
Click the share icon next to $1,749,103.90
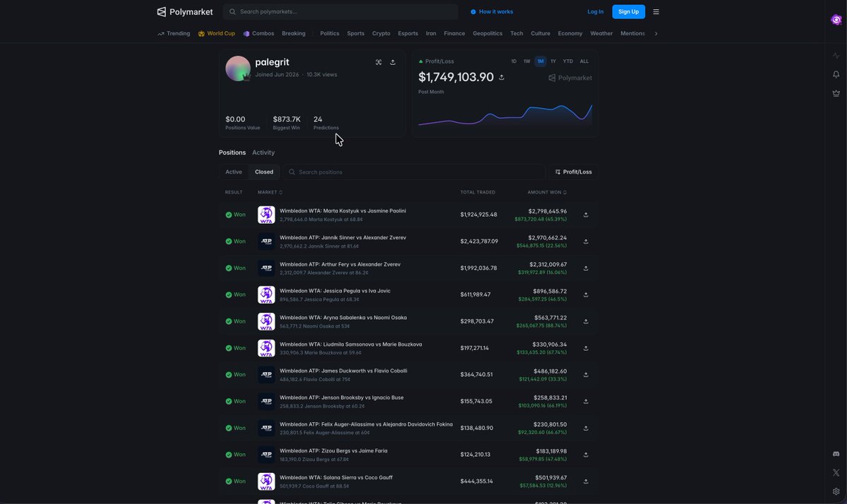(502, 78)
